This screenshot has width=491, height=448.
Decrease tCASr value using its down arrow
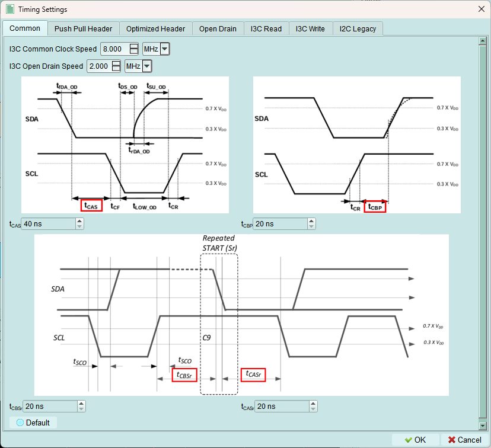(x=313, y=409)
